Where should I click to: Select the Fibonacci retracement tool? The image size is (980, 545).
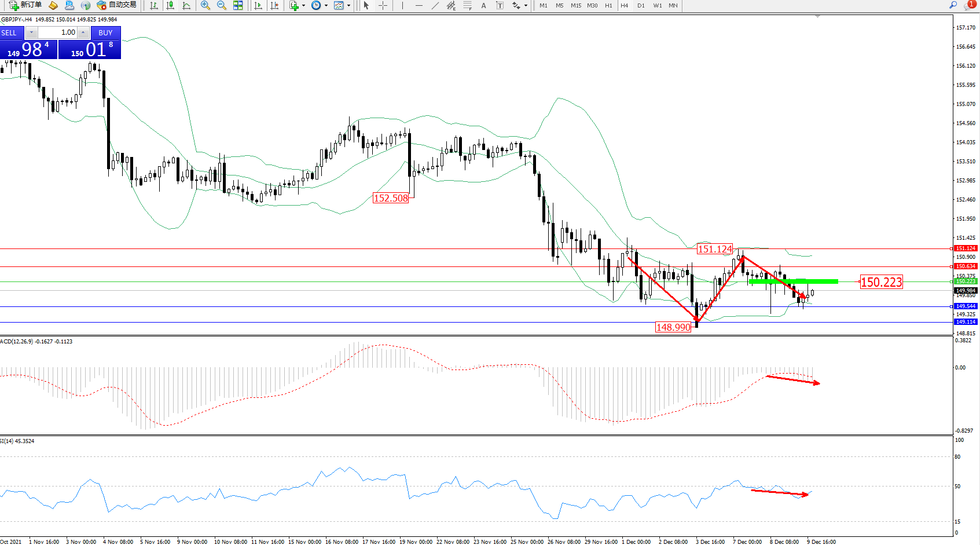pos(467,5)
